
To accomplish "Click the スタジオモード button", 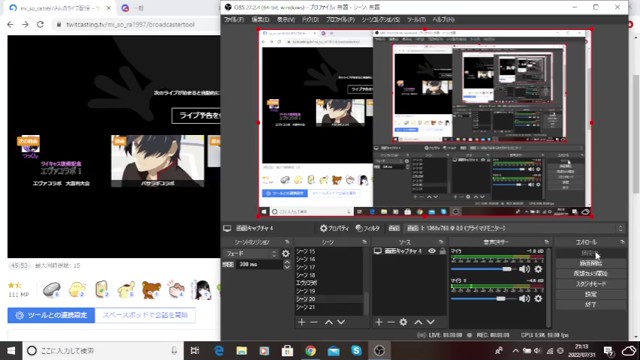I will tap(591, 284).
